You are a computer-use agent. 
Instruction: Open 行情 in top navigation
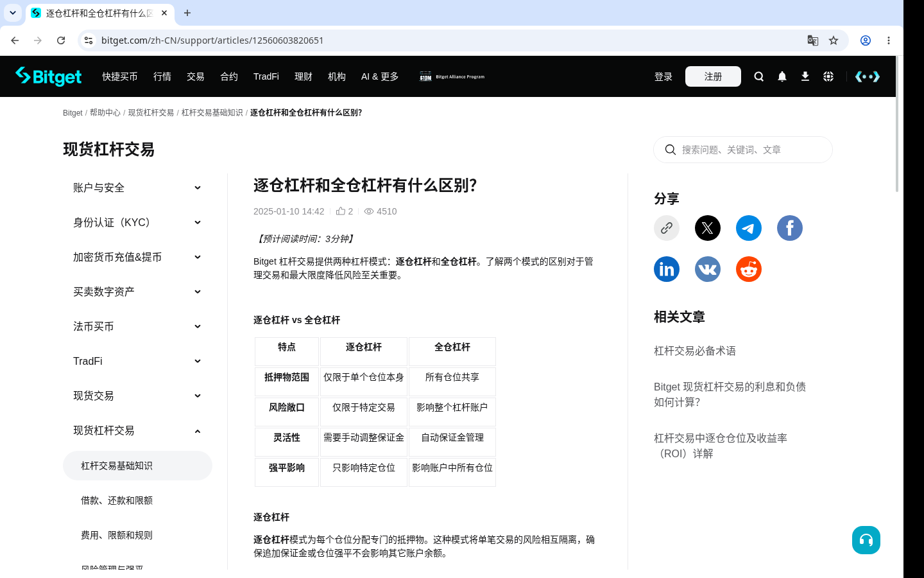(162, 76)
